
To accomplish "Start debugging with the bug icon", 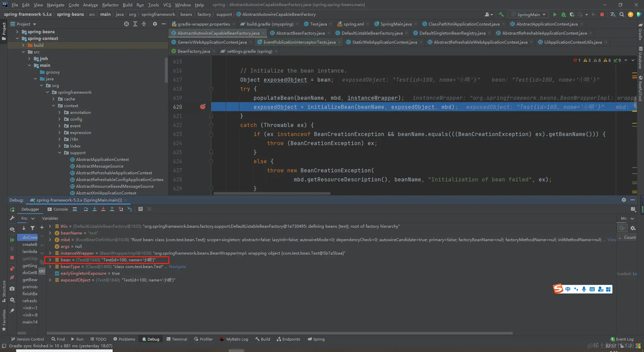I will (x=563, y=14).
